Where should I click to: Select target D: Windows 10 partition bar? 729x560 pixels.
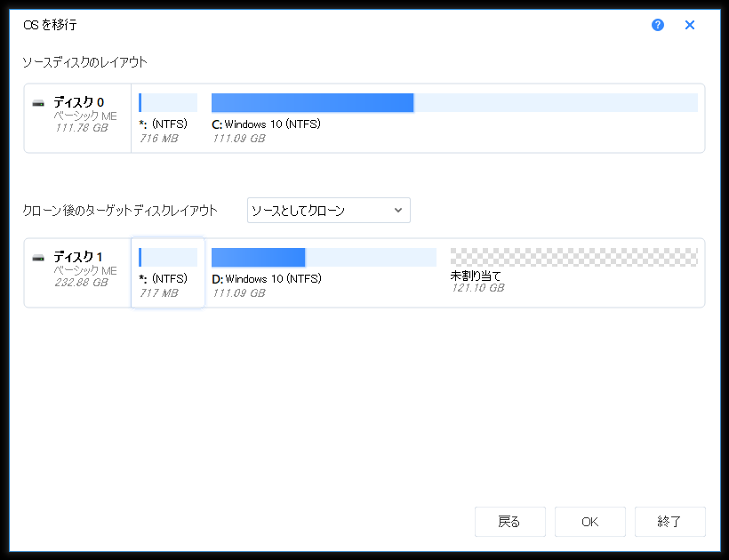[x=324, y=258]
